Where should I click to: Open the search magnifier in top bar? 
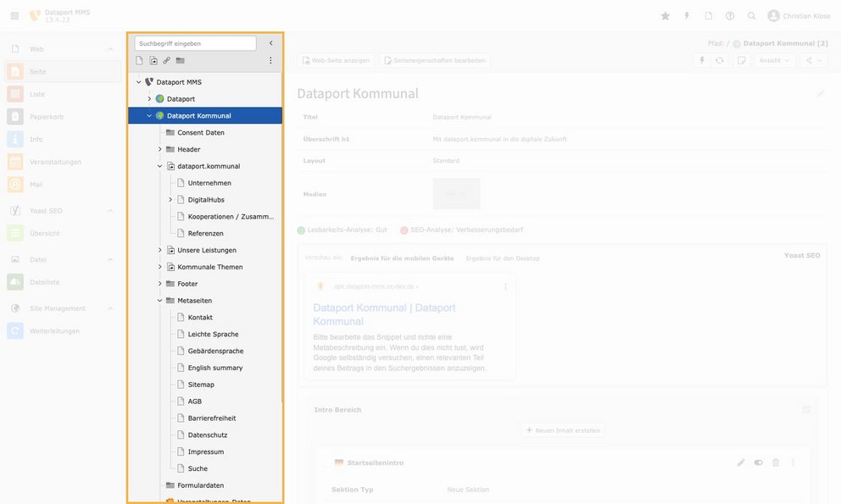pyautogui.click(x=751, y=16)
